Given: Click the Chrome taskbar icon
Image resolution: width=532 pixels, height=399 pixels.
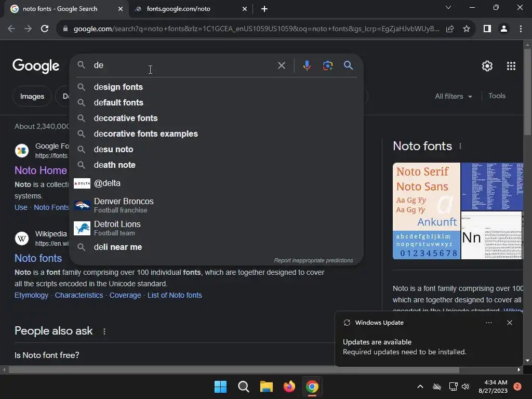Looking at the screenshot, I should (312, 387).
